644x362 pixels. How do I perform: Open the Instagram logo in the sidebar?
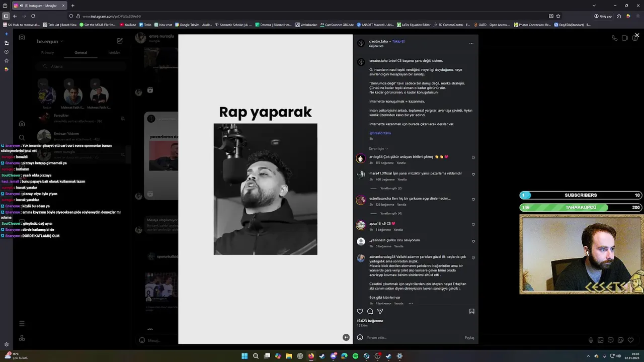22,37
